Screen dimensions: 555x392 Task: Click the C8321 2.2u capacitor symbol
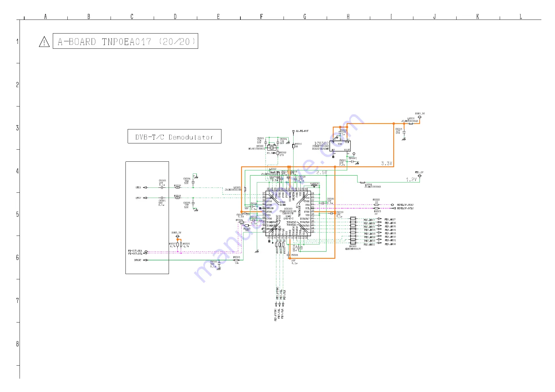tap(353, 162)
